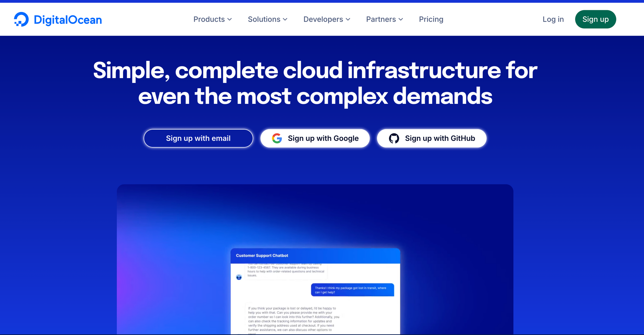Open the Pricing page
This screenshot has width=644, height=335.
tap(431, 19)
